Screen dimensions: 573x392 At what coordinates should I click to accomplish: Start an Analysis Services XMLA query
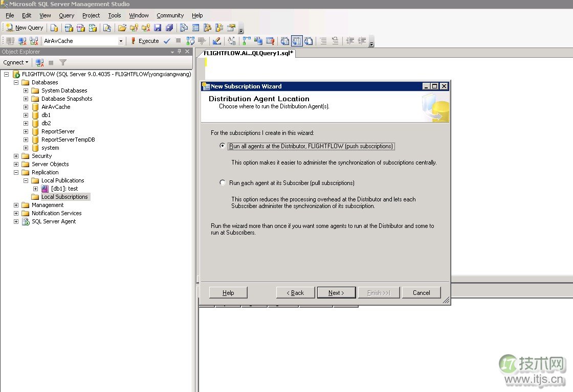(93, 28)
